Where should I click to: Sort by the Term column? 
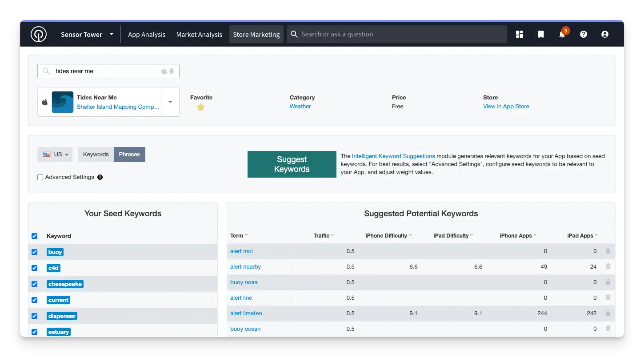[x=239, y=235]
